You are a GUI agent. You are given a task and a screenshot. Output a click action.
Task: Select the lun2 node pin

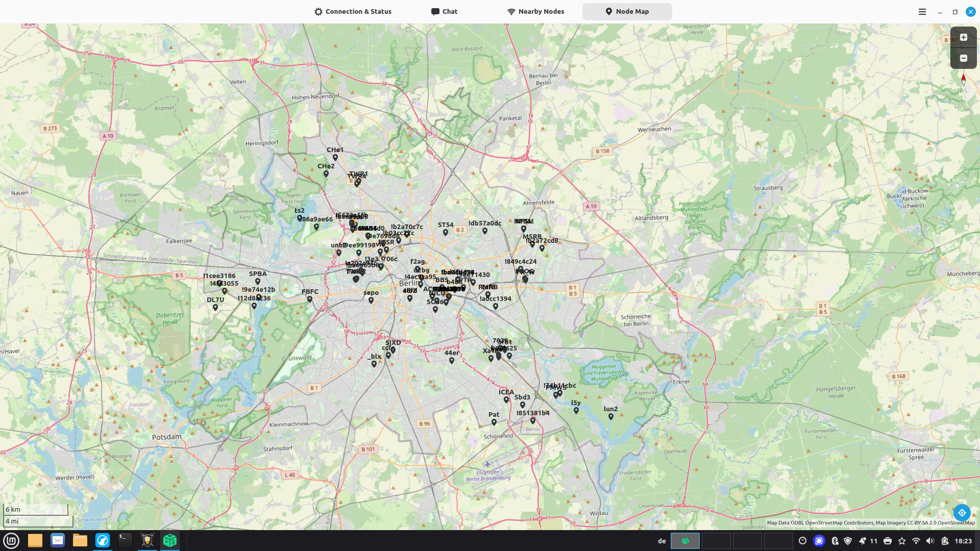[610, 416]
